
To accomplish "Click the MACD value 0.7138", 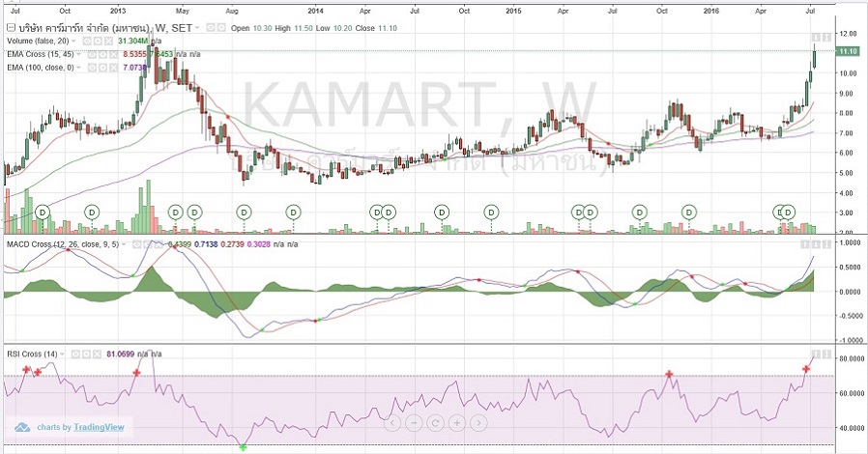I will click(x=205, y=243).
